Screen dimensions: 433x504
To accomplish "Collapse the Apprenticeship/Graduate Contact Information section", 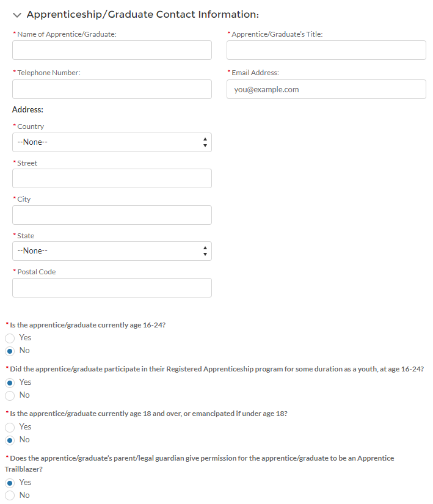I will pos(16,15).
